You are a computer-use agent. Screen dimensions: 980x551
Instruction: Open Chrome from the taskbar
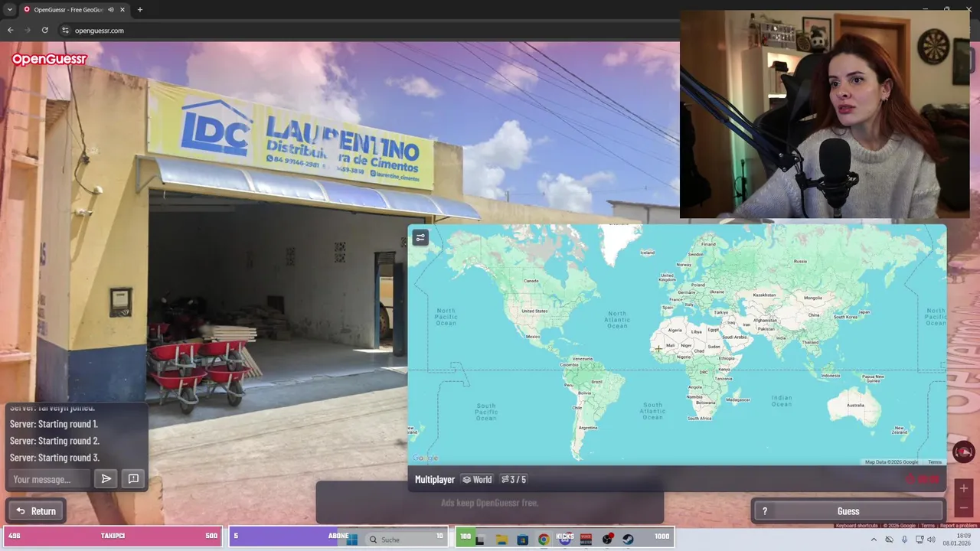[544, 540]
